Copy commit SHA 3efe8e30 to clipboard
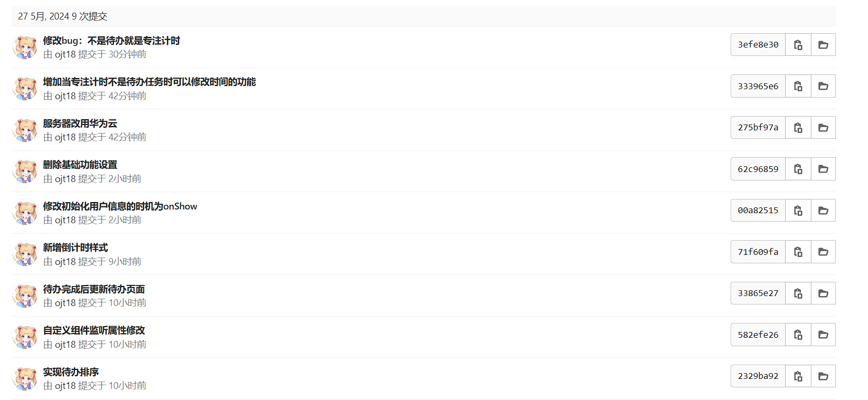Image resolution: width=868 pixels, height=400 pixels. (798, 45)
